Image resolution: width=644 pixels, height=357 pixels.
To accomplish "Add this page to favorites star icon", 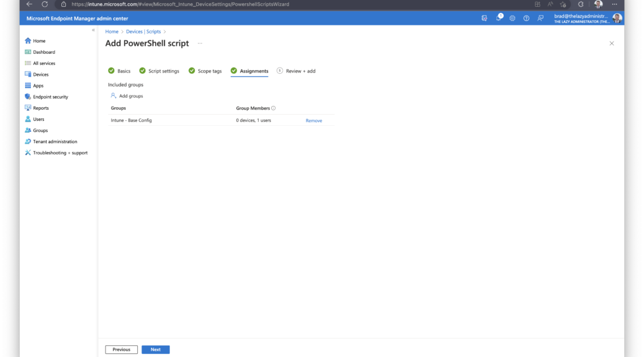I will (x=563, y=4).
